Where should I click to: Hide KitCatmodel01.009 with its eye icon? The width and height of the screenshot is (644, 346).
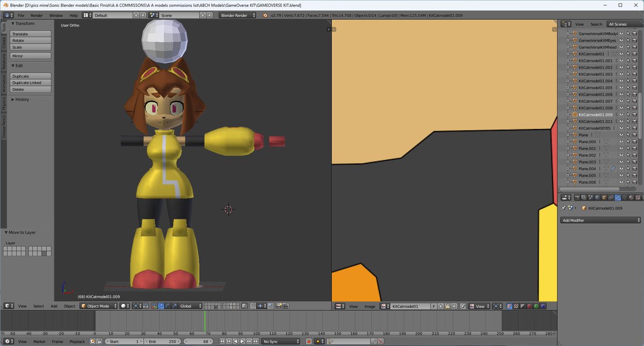[621, 114]
